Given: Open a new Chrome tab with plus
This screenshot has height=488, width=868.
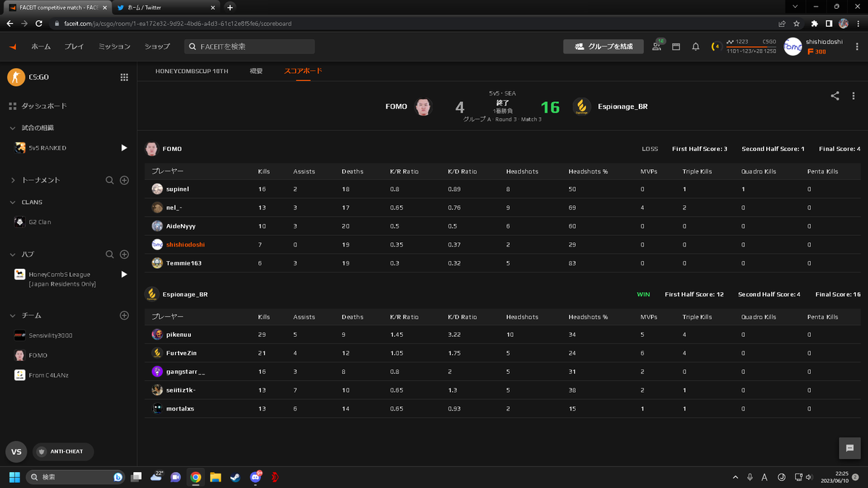Looking at the screenshot, I should pyautogui.click(x=230, y=7).
